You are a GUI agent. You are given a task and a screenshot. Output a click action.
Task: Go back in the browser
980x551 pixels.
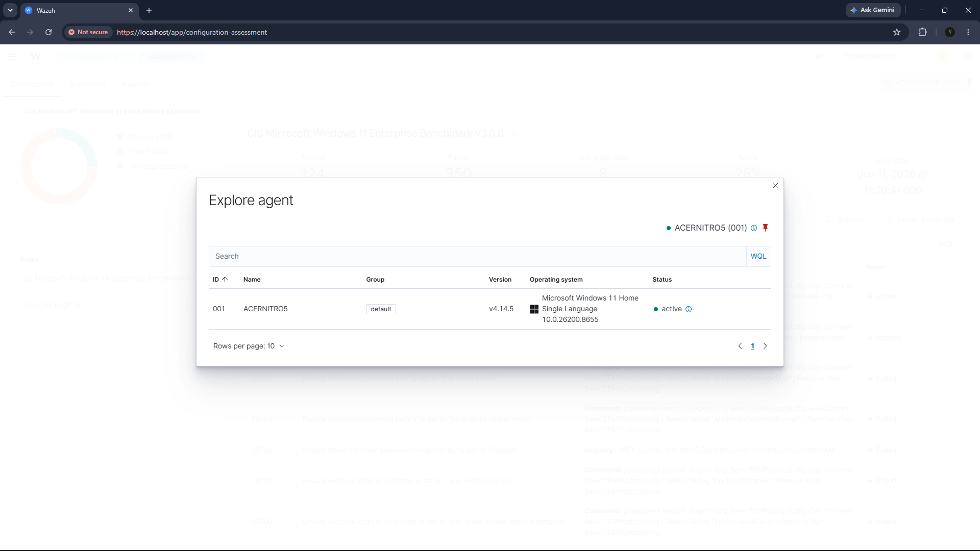12,32
